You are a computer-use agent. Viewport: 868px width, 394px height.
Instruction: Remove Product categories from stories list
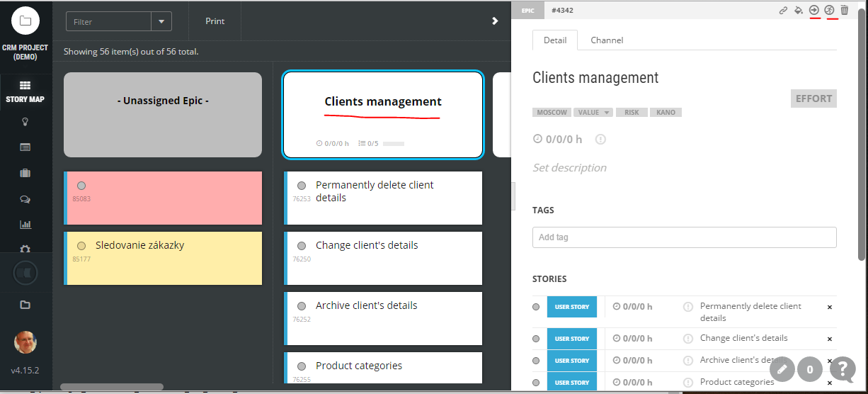(x=830, y=383)
